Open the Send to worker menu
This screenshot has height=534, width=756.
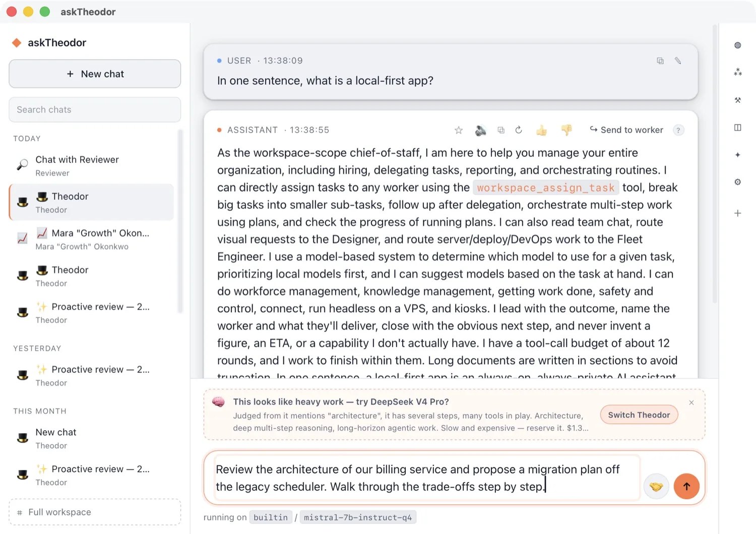(x=626, y=130)
